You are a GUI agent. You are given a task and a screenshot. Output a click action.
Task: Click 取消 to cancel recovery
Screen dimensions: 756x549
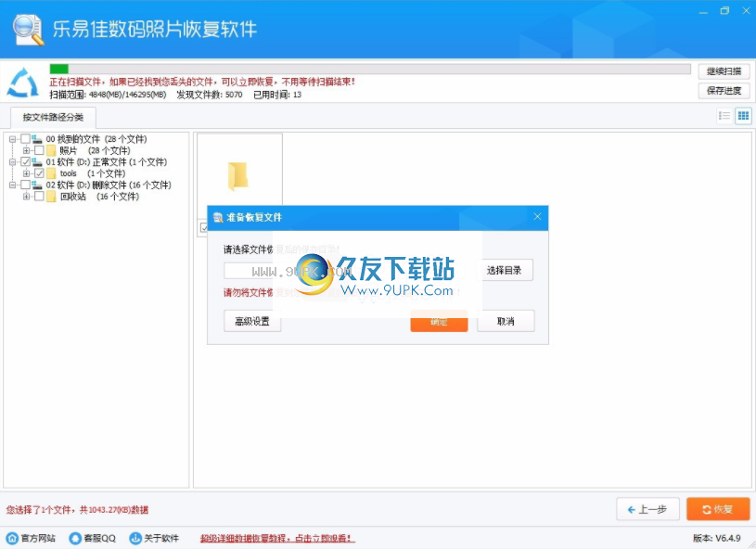point(506,322)
